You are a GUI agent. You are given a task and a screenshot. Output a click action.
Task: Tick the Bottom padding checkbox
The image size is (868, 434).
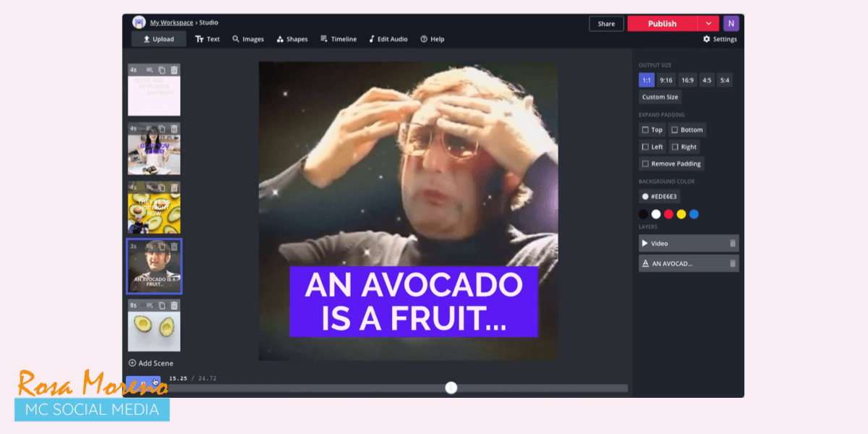pos(675,130)
